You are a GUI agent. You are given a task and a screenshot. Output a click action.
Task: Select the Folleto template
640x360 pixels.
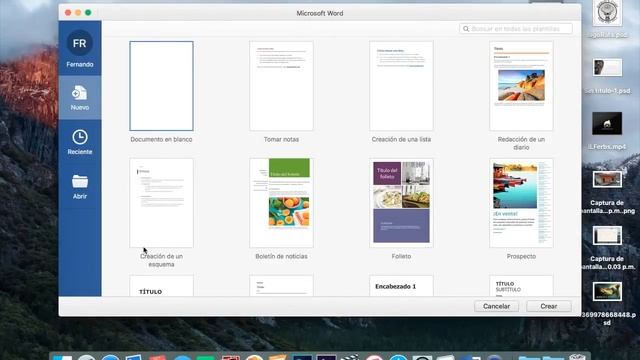(401, 203)
